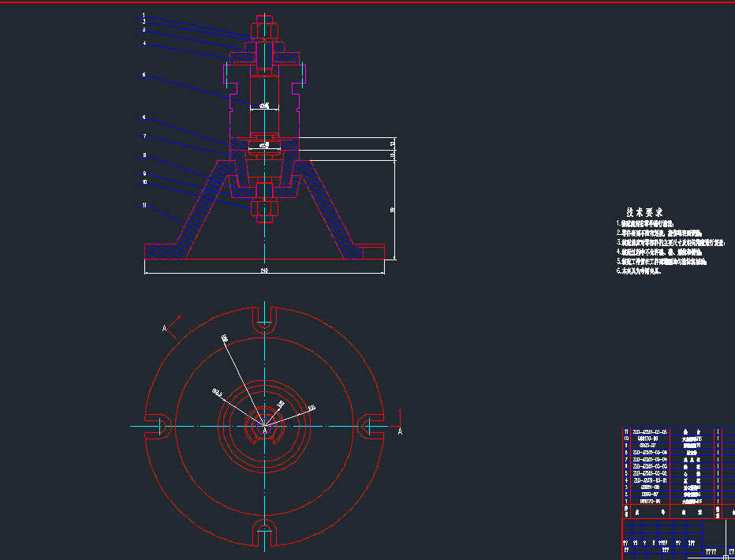Select the bottom hex nut below the cone
The height and width of the screenshot is (560, 735).
tap(265, 207)
